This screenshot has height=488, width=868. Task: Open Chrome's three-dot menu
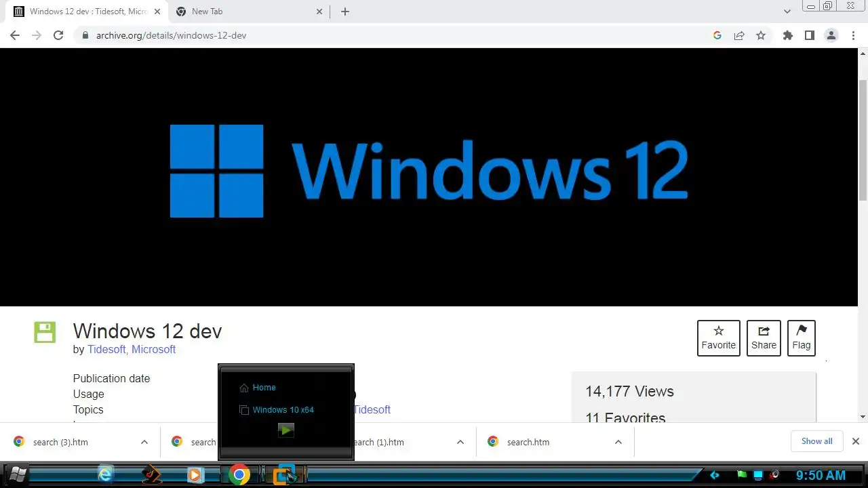pos(854,35)
